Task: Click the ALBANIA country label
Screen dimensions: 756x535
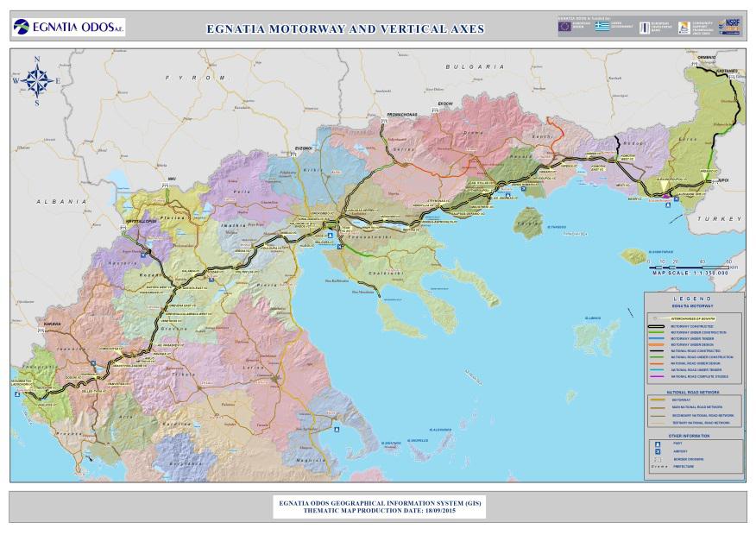Action: [x=61, y=200]
